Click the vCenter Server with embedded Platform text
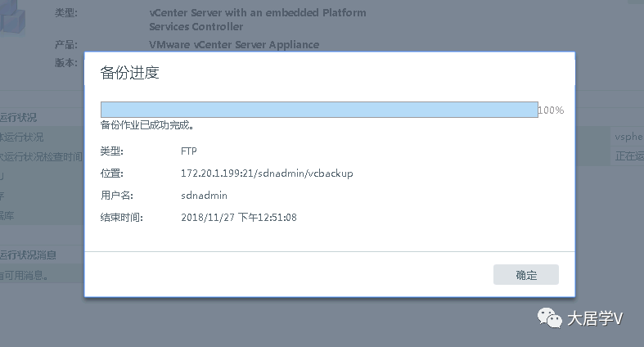Image resolution: width=644 pixels, height=347 pixels. tap(257, 13)
